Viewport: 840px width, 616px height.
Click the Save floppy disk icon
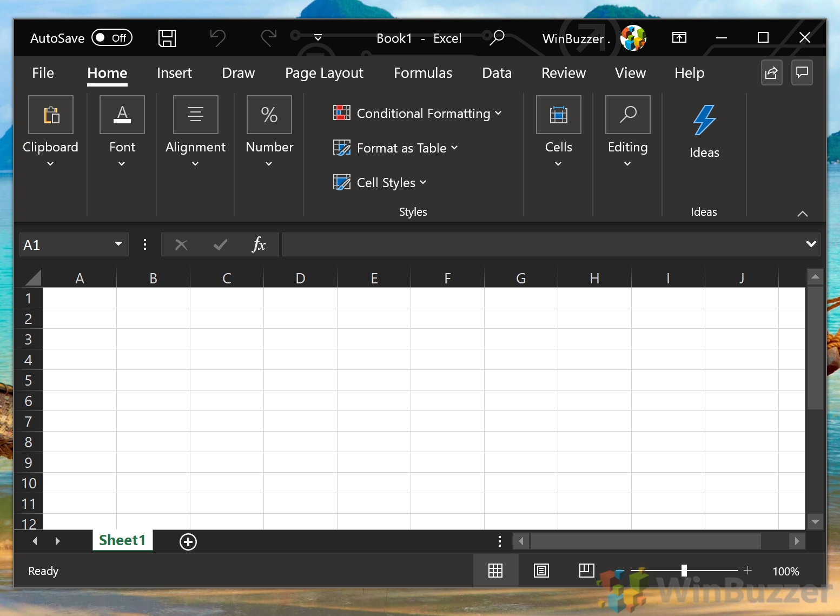pos(167,38)
